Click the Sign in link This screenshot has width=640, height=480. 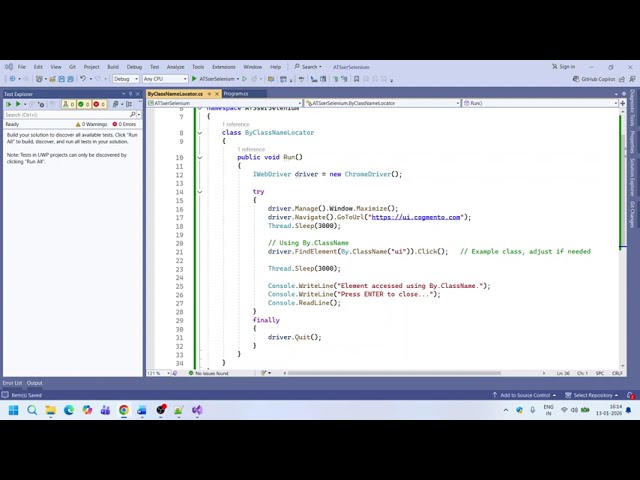pyautogui.click(x=563, y=67)
